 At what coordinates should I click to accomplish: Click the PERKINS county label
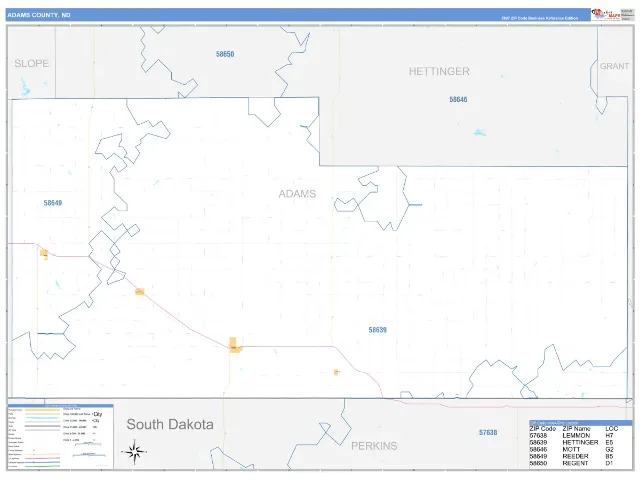point(374,446)
